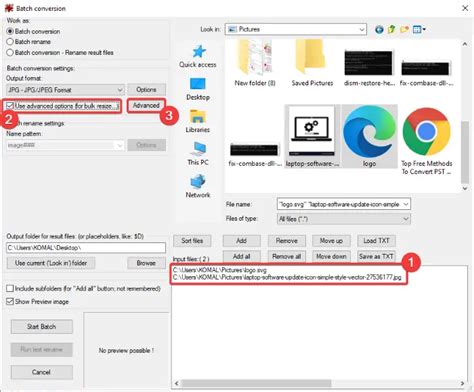This screenshot has width=474, height=392.
Task: Select Batch rename radio button
Action: [x=10, y=42]
